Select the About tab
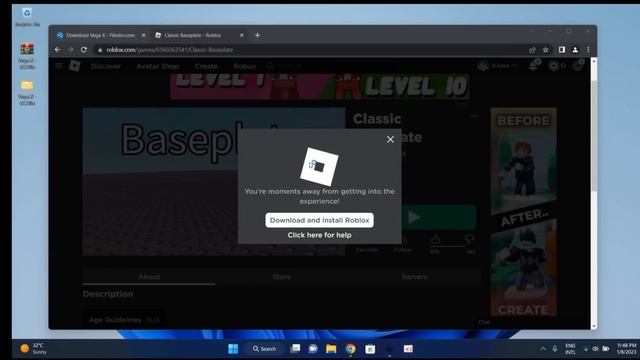 [149, 277]
